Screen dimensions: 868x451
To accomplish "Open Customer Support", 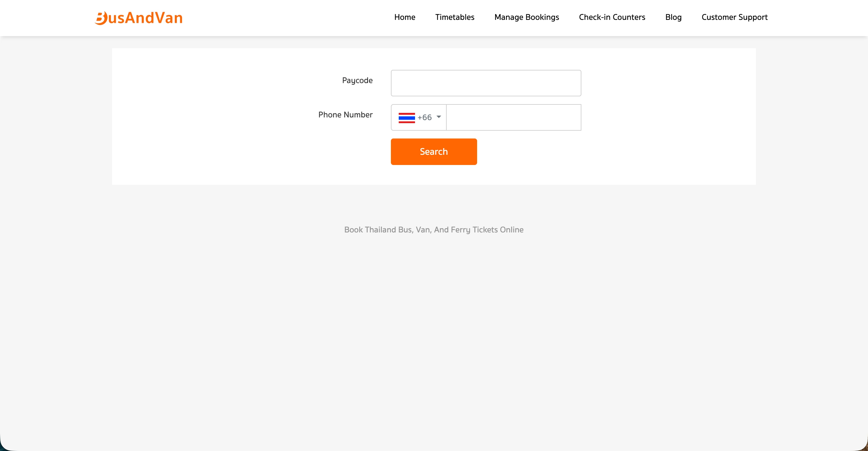I will [734, 17].
